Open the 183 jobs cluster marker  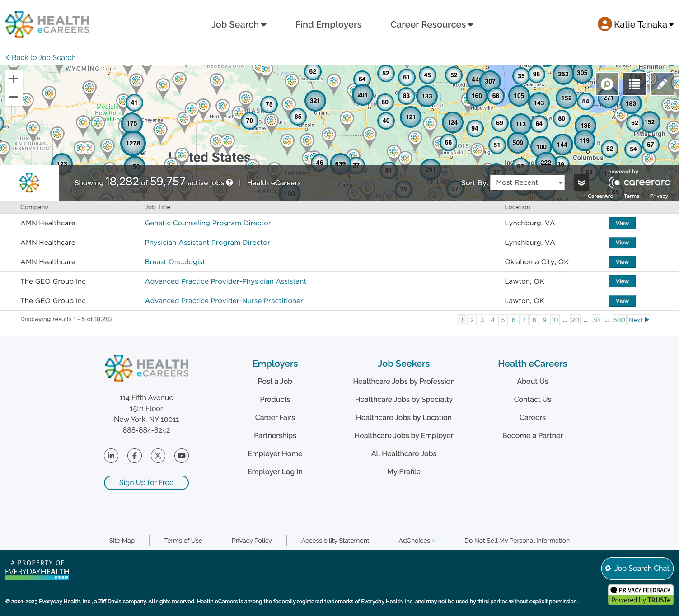[631, 103]
